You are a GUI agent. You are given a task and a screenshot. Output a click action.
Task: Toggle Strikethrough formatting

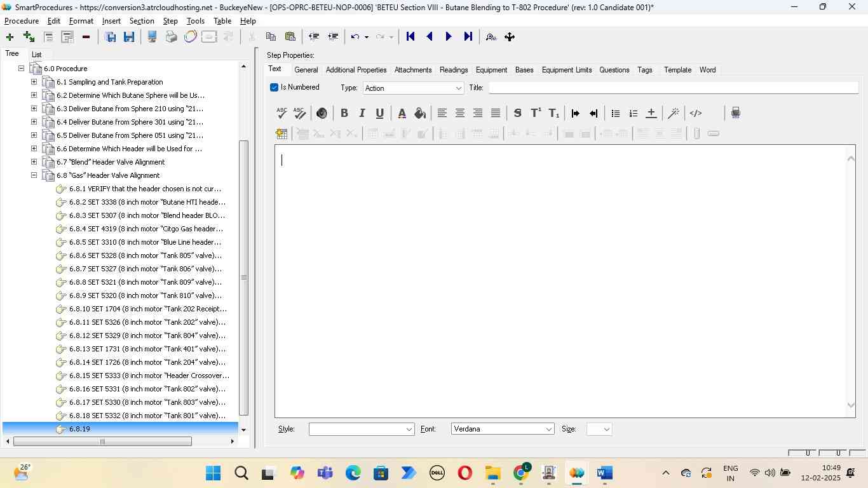[517, 113]
